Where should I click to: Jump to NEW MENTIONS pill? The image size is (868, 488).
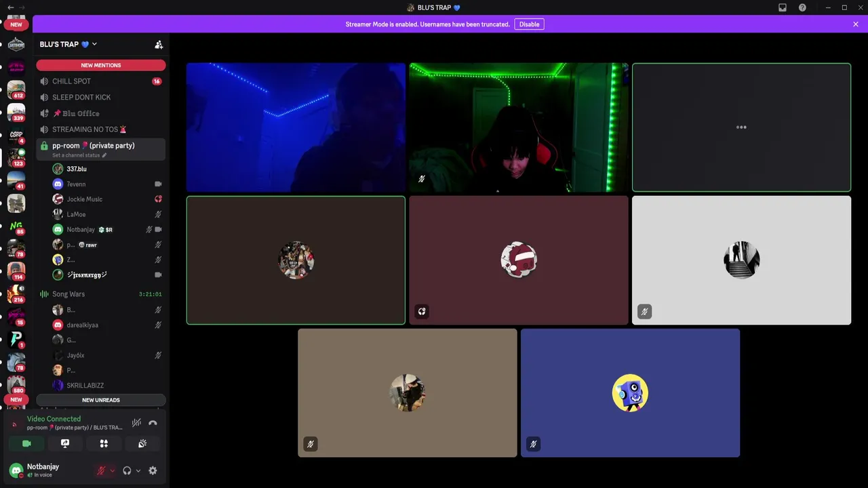point(101,65)
